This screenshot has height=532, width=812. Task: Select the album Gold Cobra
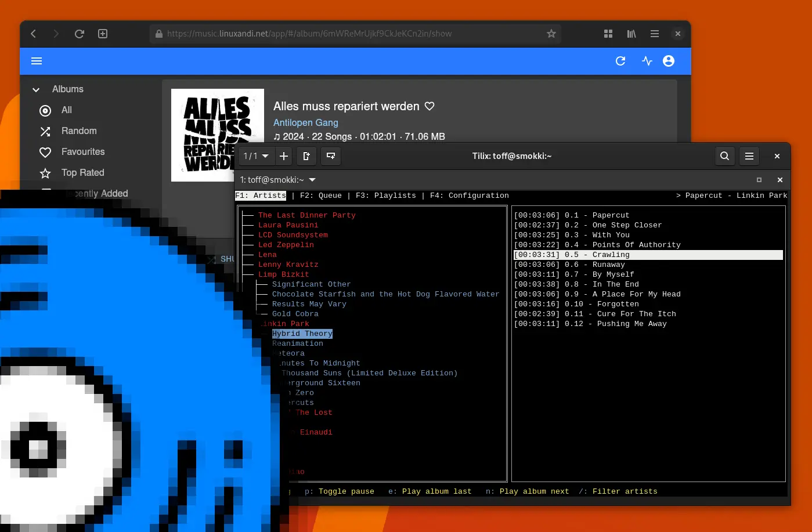click(x=295, y=314)
